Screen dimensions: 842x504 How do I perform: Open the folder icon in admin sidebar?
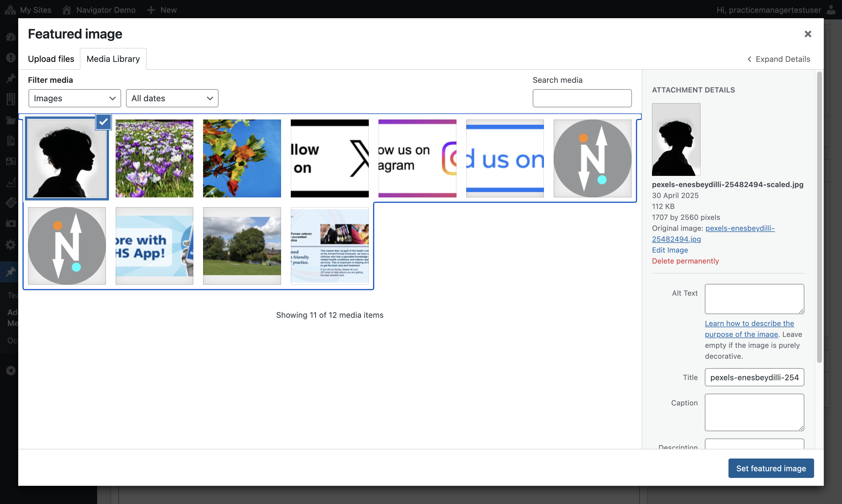click(11, 120)
